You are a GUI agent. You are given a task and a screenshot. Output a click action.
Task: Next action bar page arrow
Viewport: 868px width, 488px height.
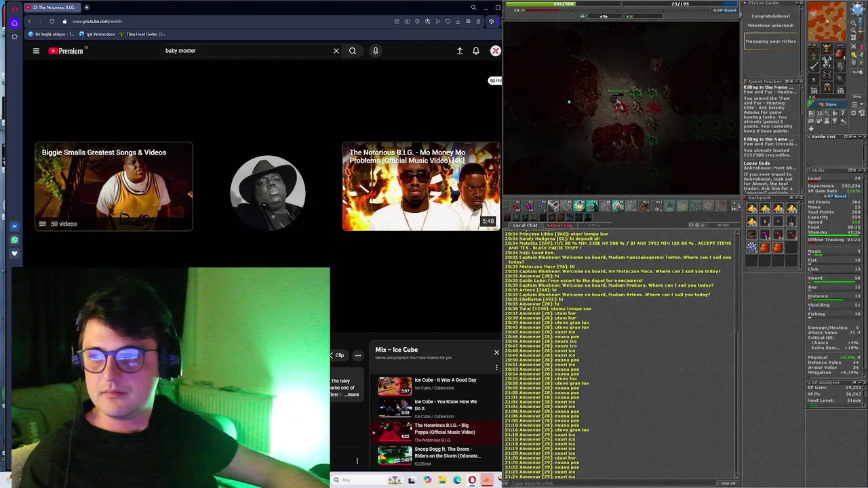click(x=734, y=202)
